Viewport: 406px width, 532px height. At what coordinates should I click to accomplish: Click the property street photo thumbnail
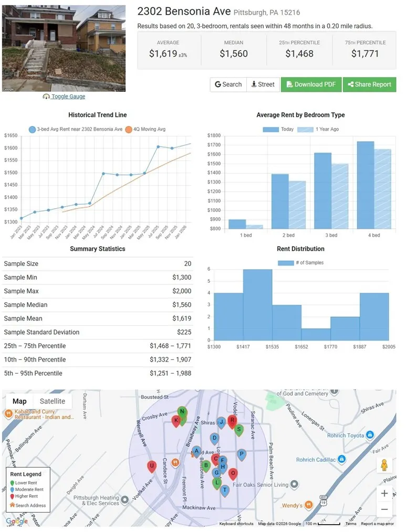point(64,48)
